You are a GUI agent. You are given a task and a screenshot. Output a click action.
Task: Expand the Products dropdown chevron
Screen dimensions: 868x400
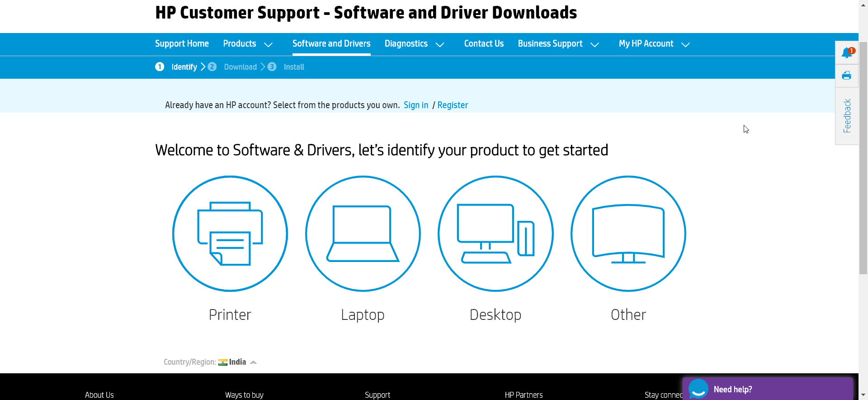point(268,45)
